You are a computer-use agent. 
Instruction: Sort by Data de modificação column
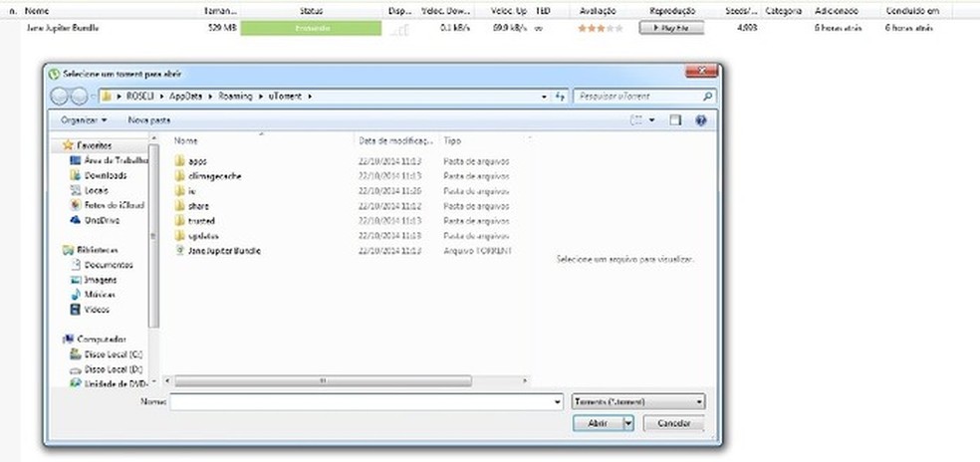tap(395, 141)
